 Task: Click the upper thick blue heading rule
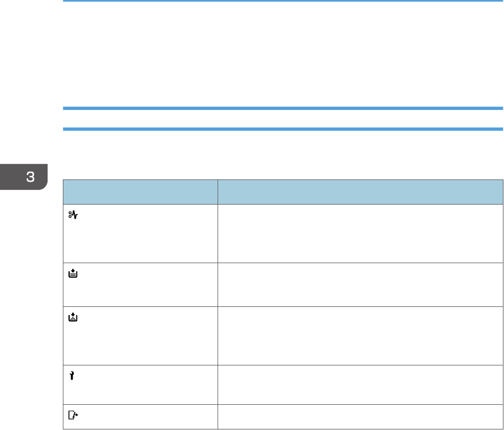(283, 108)
